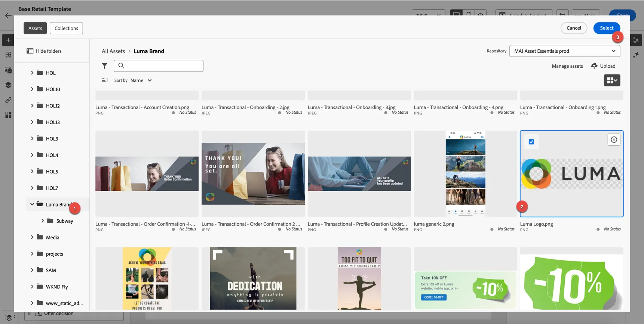Collapse the Luma Brand folder
Screen dimensions: 644x324
click(x=32, y=204)
